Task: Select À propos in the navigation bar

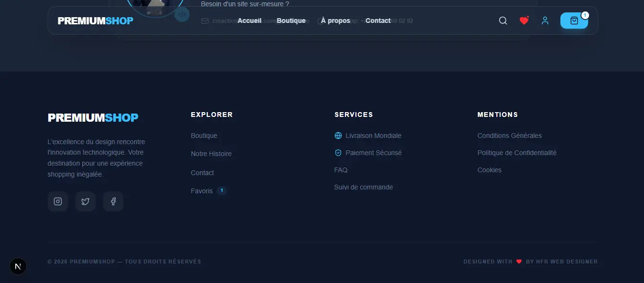Action: [335, 21]
